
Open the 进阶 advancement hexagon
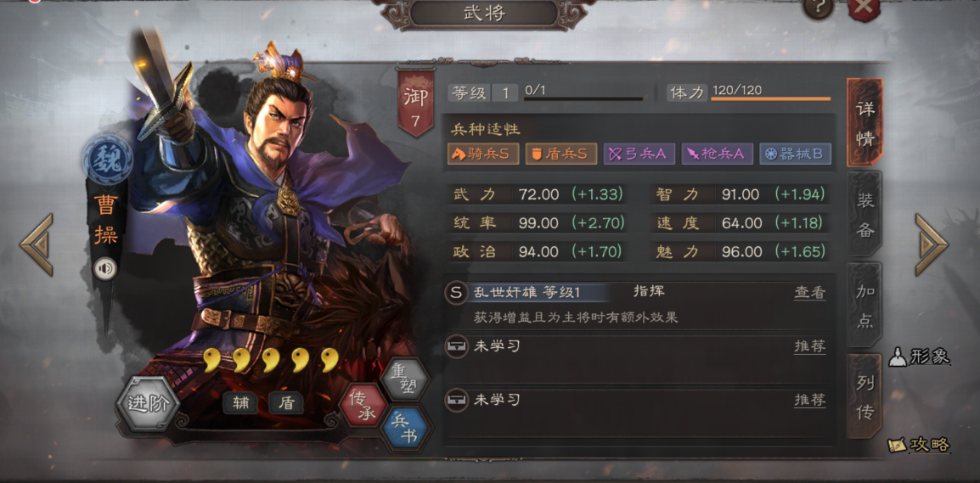click(148, 404)
